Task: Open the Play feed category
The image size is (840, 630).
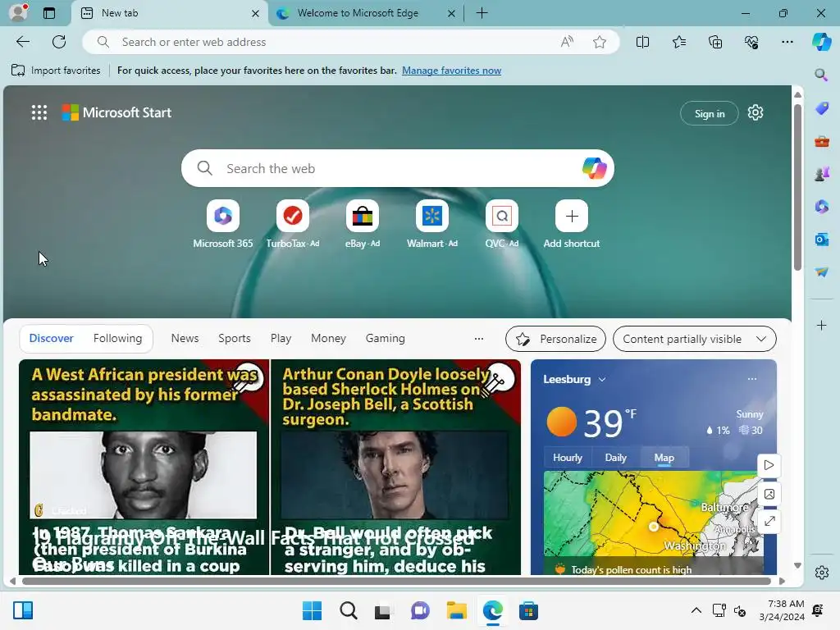Action: [281, 339]
